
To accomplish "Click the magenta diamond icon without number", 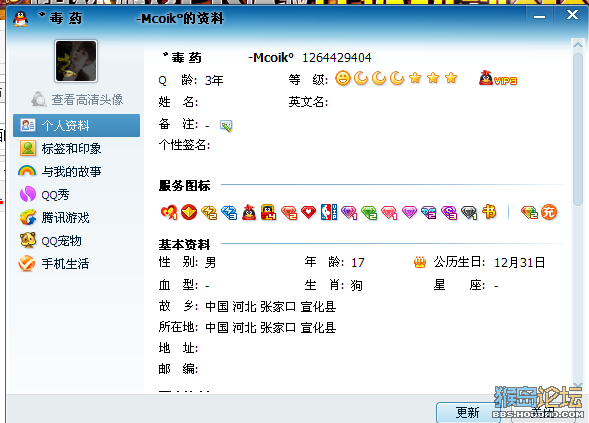I will (409, 212).
